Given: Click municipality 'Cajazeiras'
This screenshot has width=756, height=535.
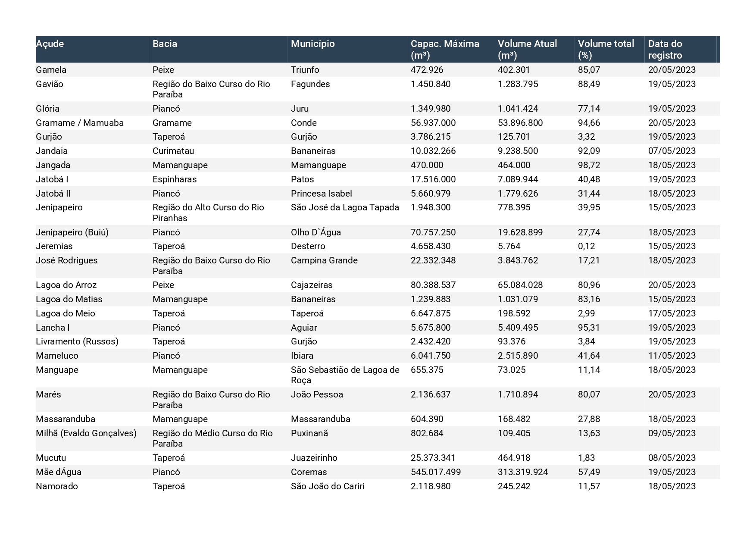Looking at the screenshot, I should [x=312, y=285].
